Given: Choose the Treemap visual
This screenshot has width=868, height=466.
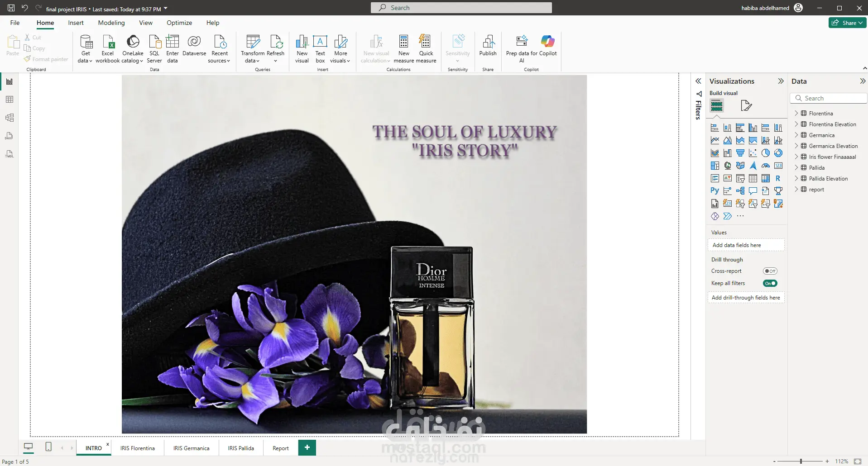Looking at the screenshot, I should point(715,166).
